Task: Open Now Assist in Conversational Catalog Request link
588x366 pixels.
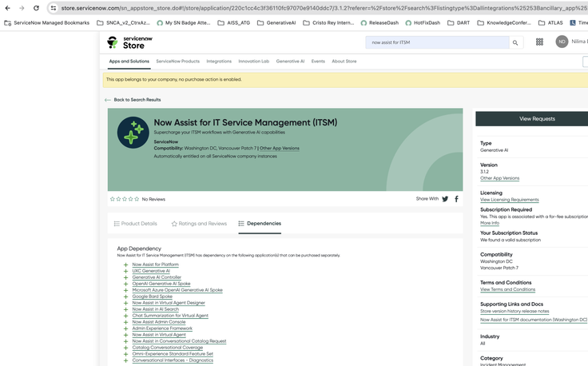Action: pos(179,341)
